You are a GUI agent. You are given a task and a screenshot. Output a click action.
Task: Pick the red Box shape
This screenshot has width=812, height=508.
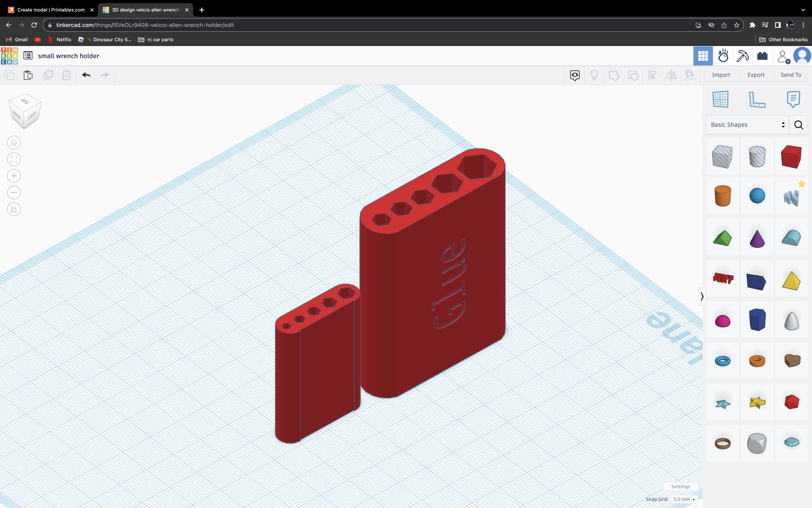click(x=791, y=157)
